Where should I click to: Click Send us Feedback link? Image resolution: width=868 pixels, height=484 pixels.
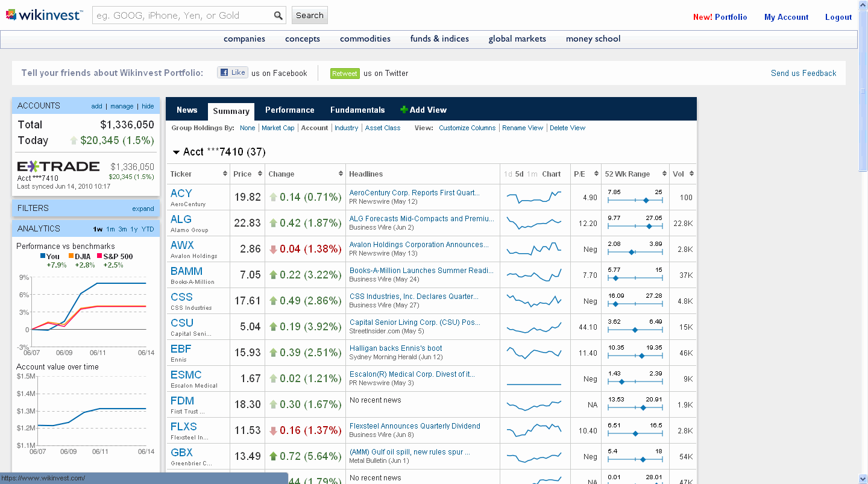click(804, 73)
